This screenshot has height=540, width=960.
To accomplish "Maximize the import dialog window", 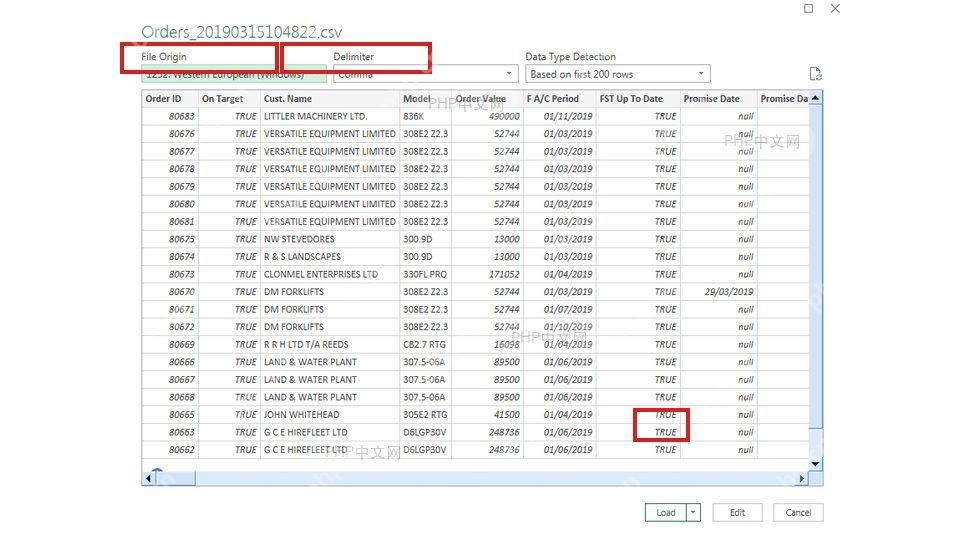I will (x=808, y=9).
